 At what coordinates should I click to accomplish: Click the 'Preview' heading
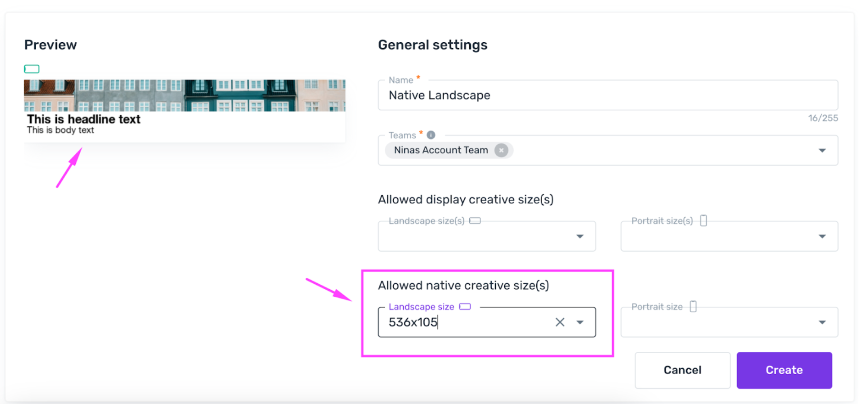pos(50,45)
